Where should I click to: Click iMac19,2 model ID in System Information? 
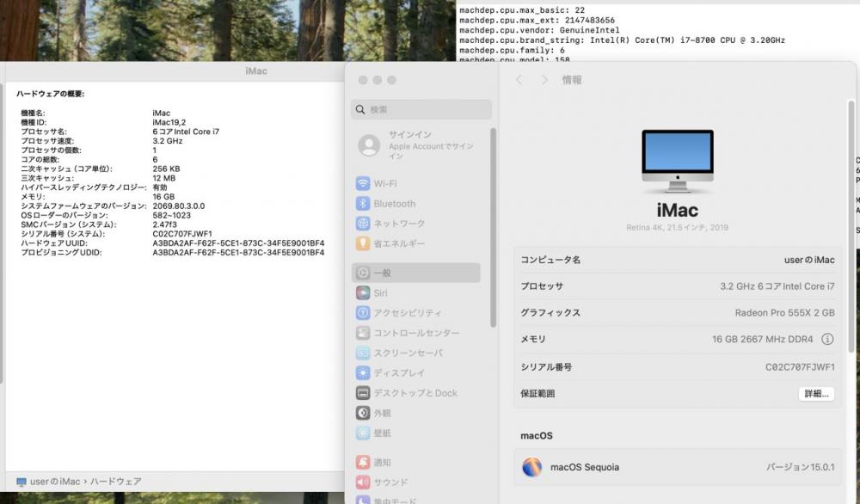pyautogui.click(x=169, y=122)
